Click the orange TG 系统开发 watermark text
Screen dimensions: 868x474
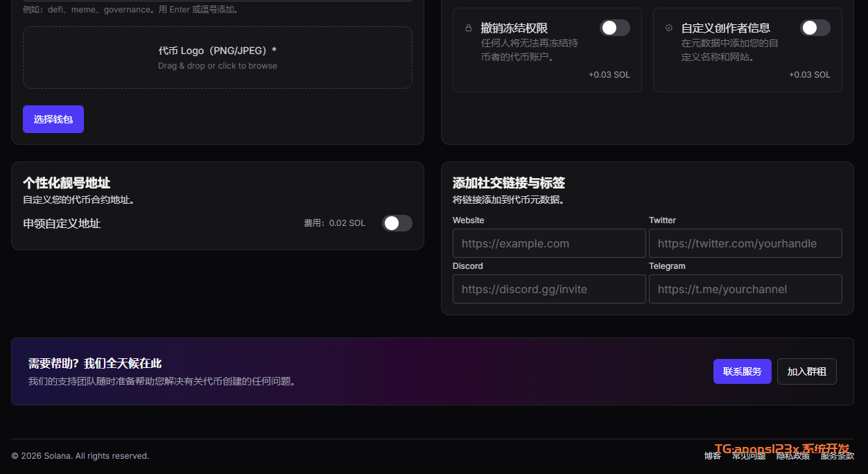(781, 448)
